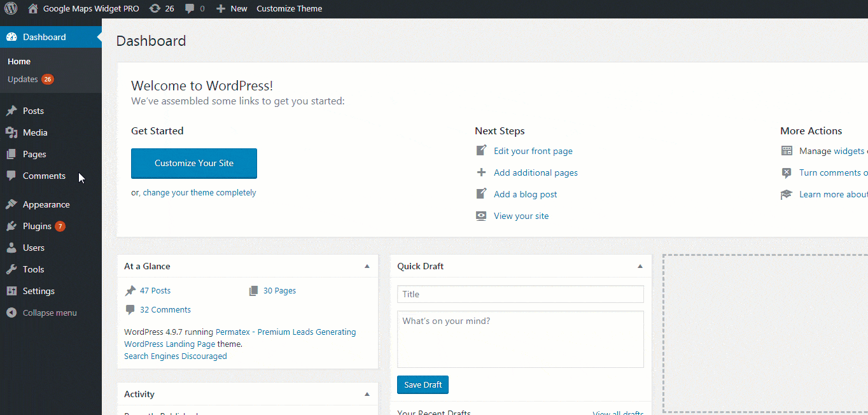This screenshot has height=415, width=868.
Task: Open Add a blog post link
Action: tap(526, 194)
